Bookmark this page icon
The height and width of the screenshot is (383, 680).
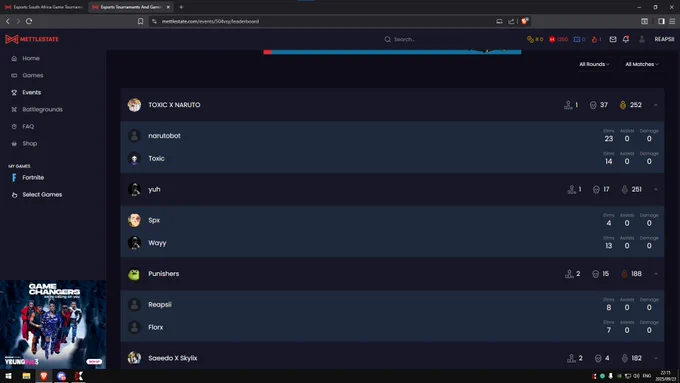[141, 21]
